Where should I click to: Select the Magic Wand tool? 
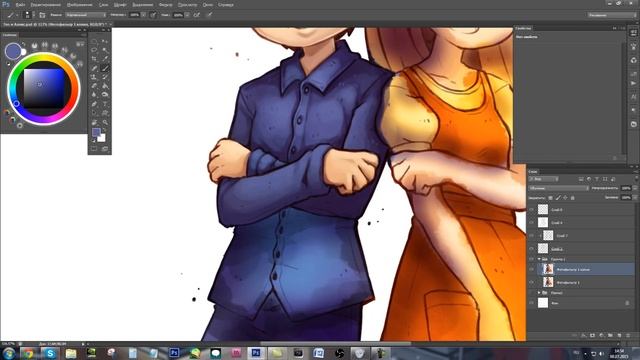click(105, 50)
